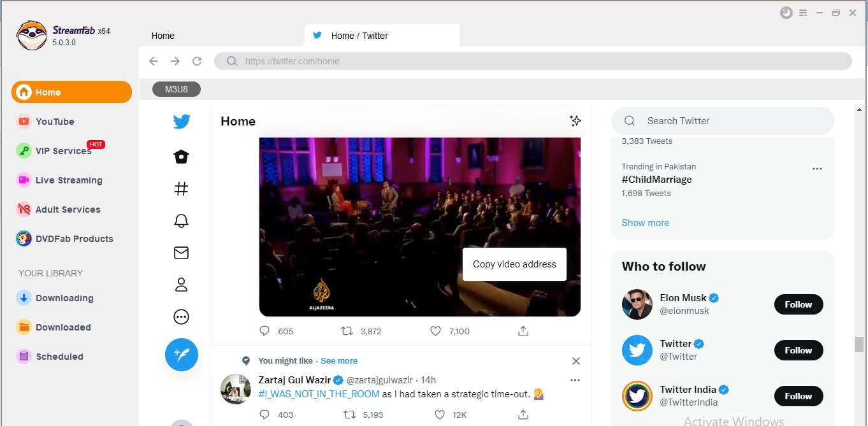Click Show more trending topics
868x426 pixels.
point(645,222)
